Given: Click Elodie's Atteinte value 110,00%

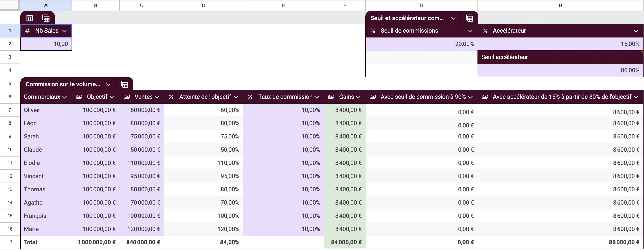Looking at the screenshot, I should [x=203, y=163].
